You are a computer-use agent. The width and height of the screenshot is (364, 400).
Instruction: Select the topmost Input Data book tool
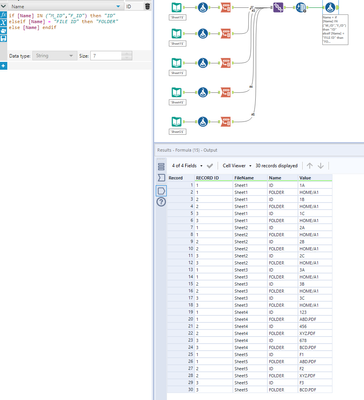tap(177, 7)
